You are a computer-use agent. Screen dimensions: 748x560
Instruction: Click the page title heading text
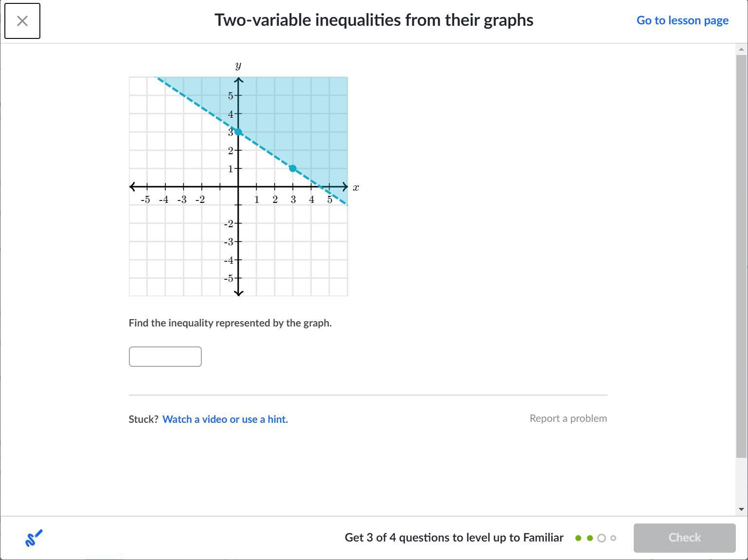tap(374, 20)
